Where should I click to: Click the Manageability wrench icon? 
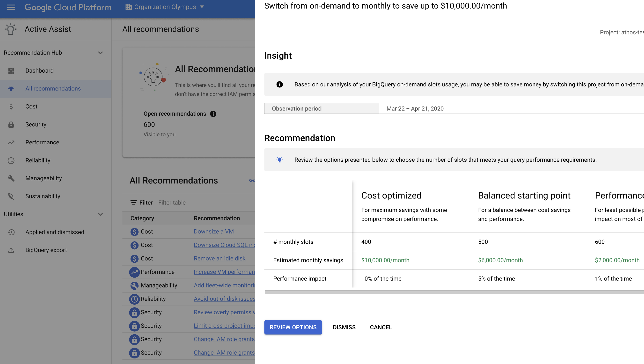click(x=12, y=178)
